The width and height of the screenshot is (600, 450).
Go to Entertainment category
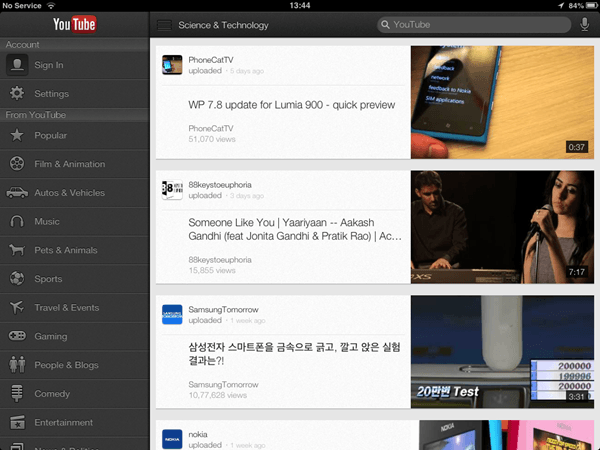click(x=75, y=422)
